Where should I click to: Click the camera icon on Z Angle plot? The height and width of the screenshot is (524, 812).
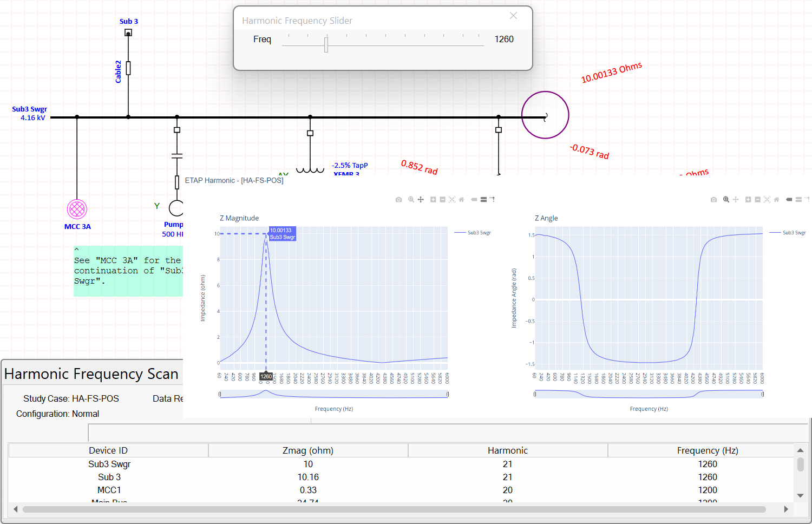(x=713, y=200)
